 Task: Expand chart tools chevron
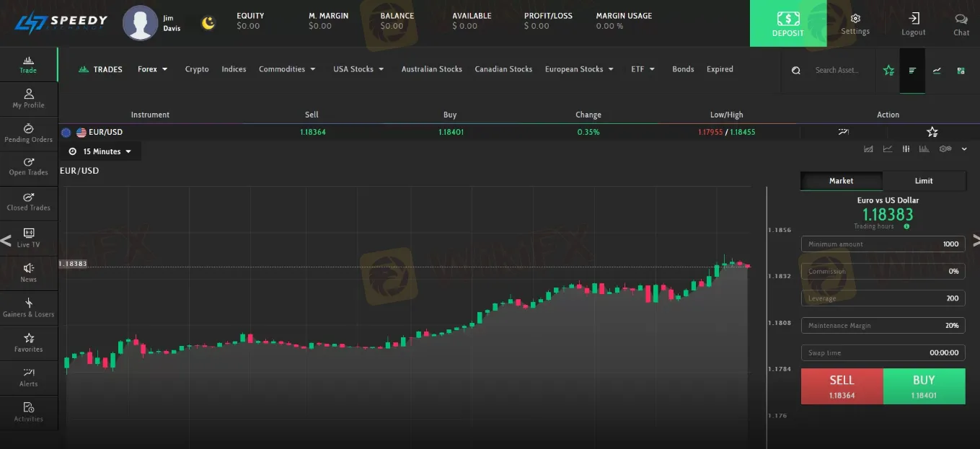(964, 149)
